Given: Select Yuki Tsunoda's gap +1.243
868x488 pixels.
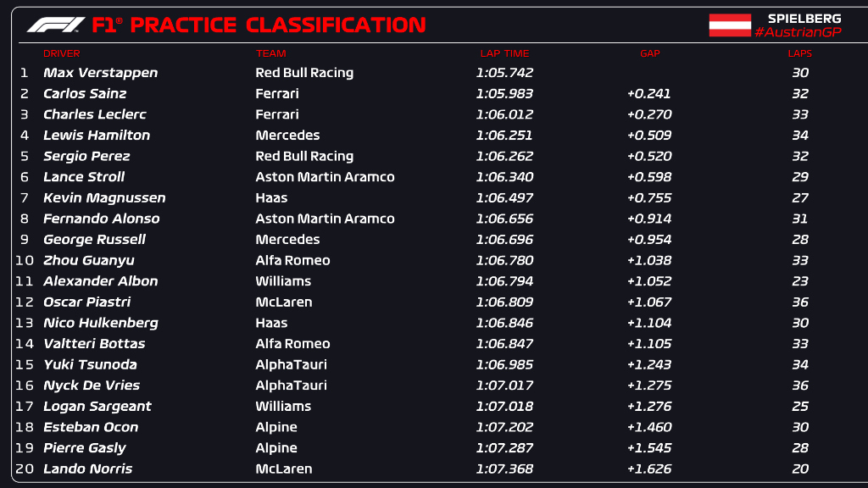Looking at the screenshot, I should [x=648, y=364].
